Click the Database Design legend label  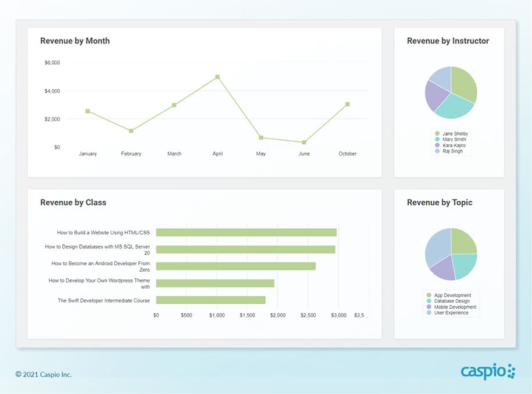[x=451, y=301]
